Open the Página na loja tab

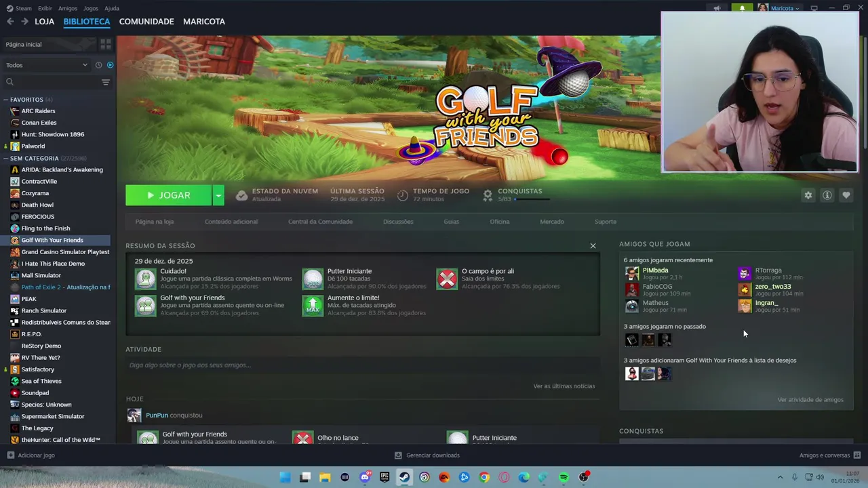click(x=155, y=222)
